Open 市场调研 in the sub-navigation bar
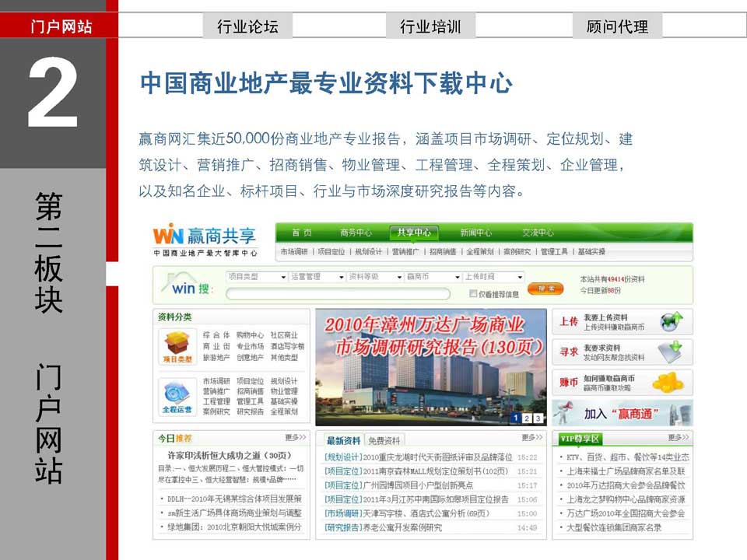The height and width of the screenshot is (560, 747). pyautogui.click(x=294, y=251)
